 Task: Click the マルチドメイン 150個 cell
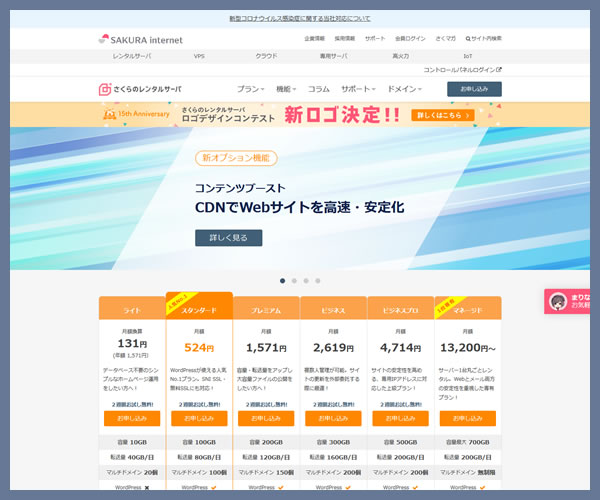pyautogui.click(x=266, y=472)
